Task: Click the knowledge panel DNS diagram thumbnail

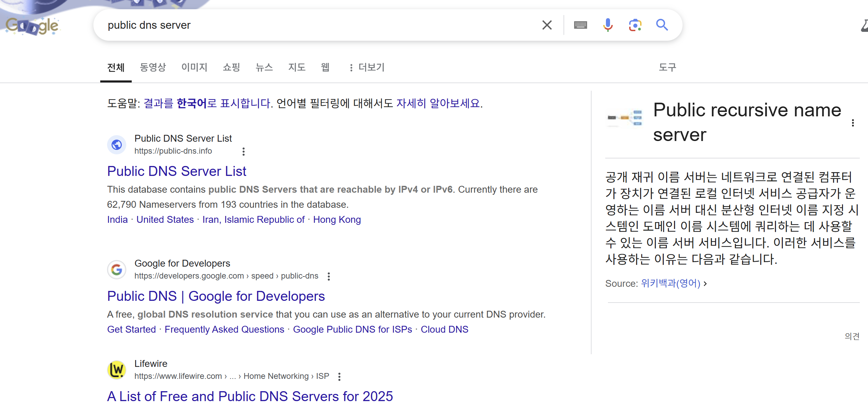Action: (x=625, y=118)
